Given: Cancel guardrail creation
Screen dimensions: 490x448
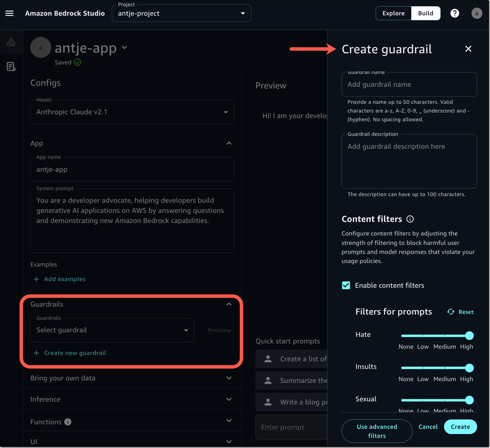Looking at the screenshot, I should pyautogui.click(x=428, y=427).
